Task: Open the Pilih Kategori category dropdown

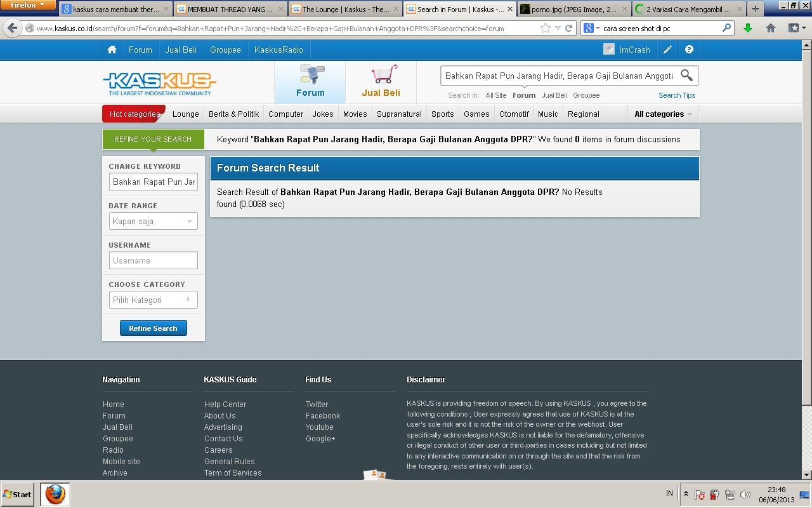Action: point(153,300)
